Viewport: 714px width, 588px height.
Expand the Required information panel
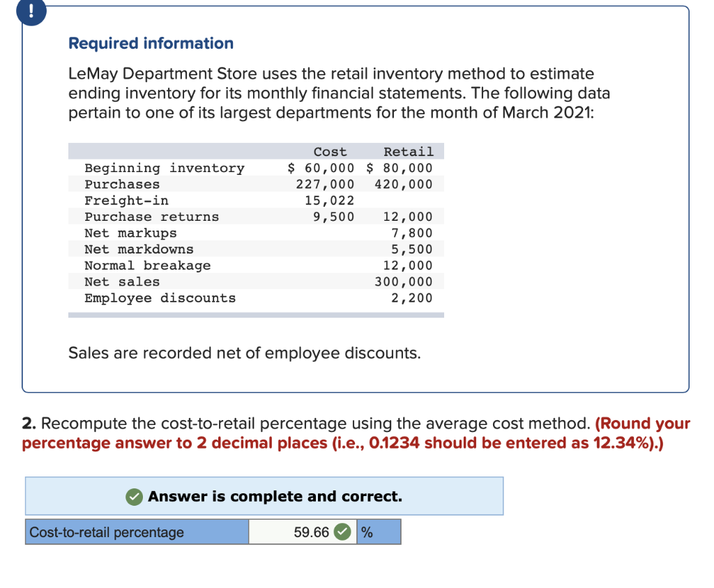click(151, 43)
